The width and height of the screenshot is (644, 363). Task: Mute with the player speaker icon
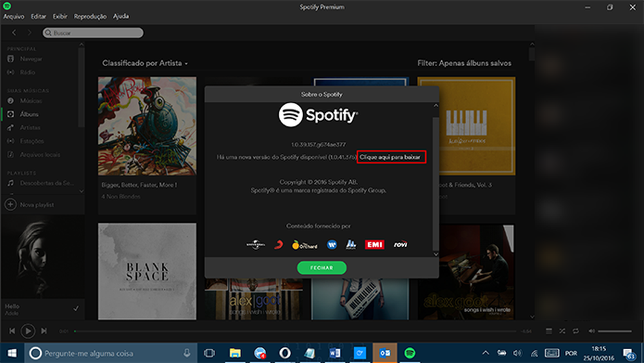(592, 332)
